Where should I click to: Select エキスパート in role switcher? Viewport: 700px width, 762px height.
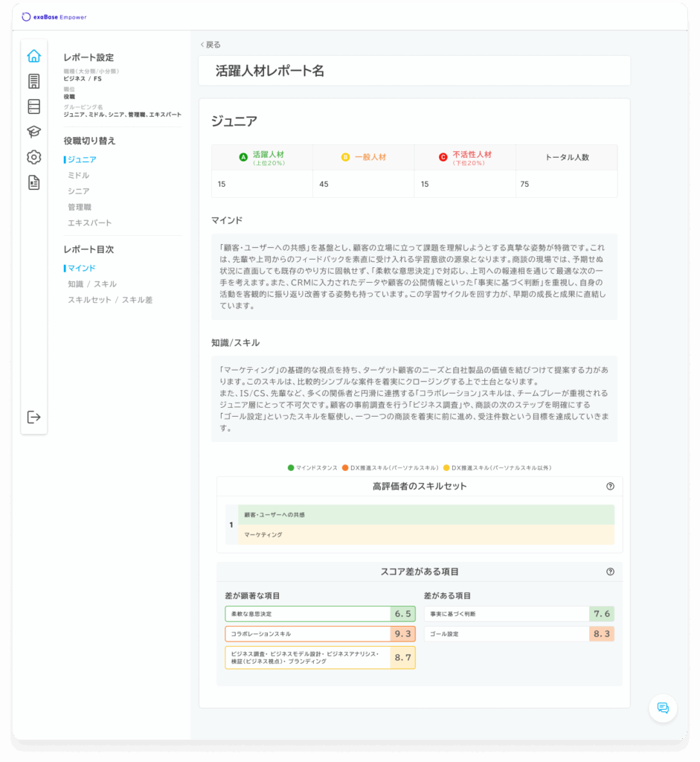90,222
